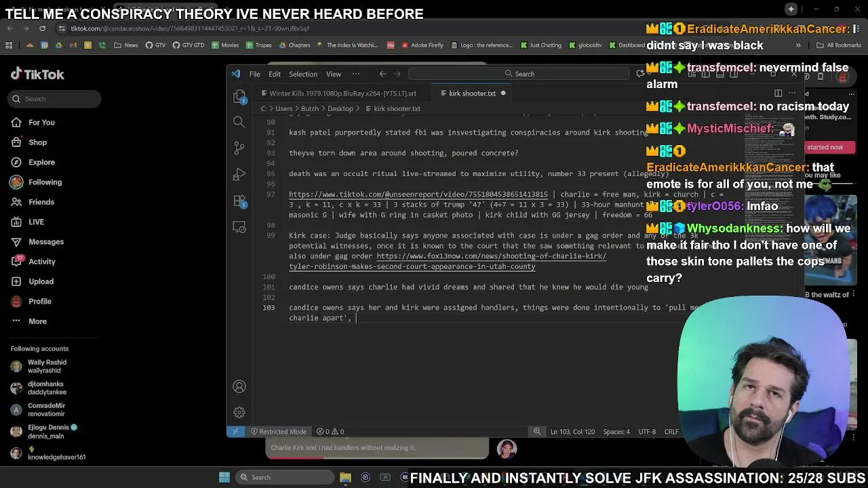The width and height of the screenshot is (868, 488).
Task: Open the VS Code Search sidebar icon
Action: coord(239,122)
